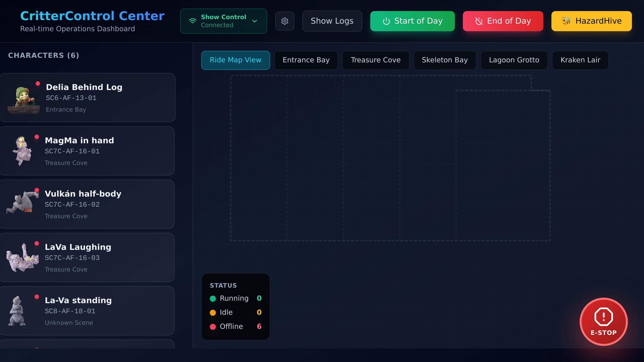Click the MagMa in hand thumbnail

point(22,151)
